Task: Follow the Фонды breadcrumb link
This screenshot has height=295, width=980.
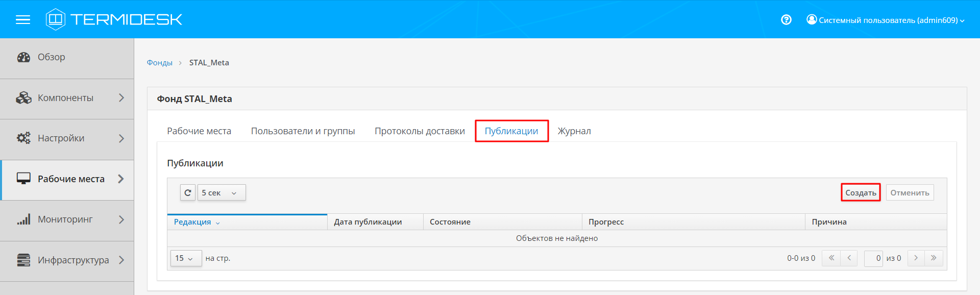Action: click(x=160, y=63)
